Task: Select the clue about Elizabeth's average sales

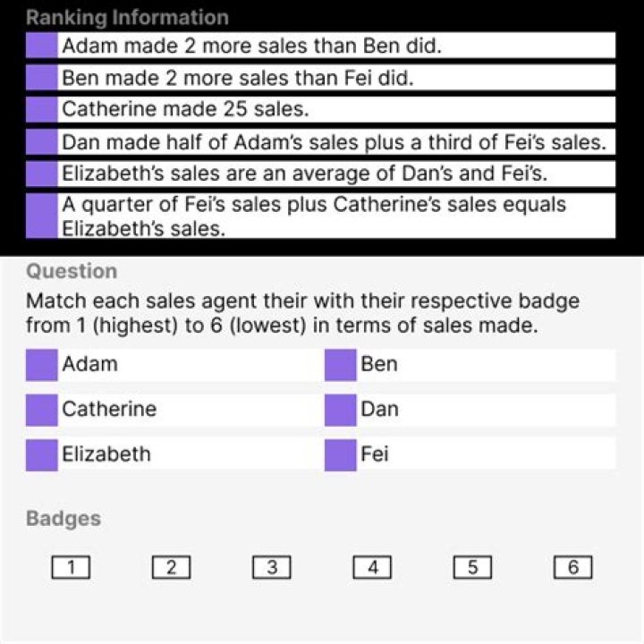Action: click(x=320, y=174)
